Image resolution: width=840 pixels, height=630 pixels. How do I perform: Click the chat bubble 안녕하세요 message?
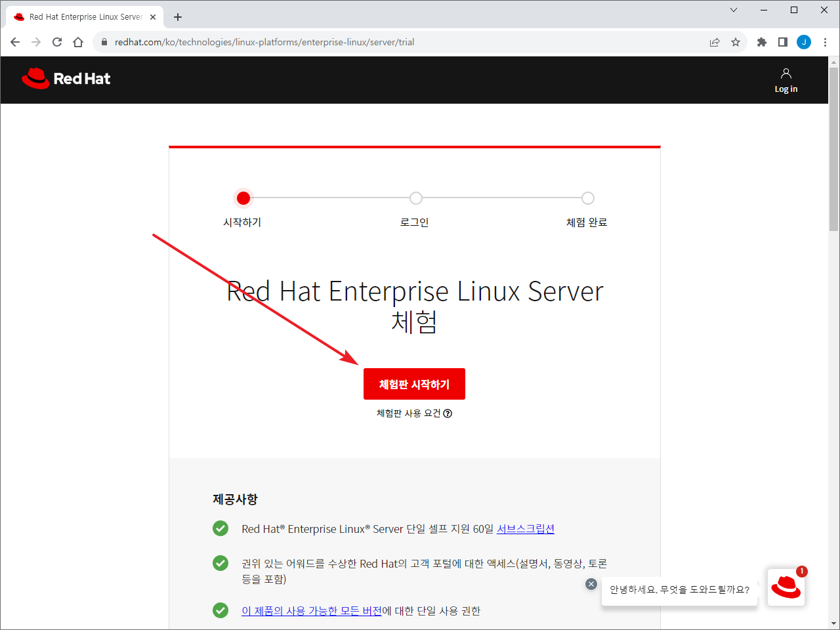tap(679, 589)
